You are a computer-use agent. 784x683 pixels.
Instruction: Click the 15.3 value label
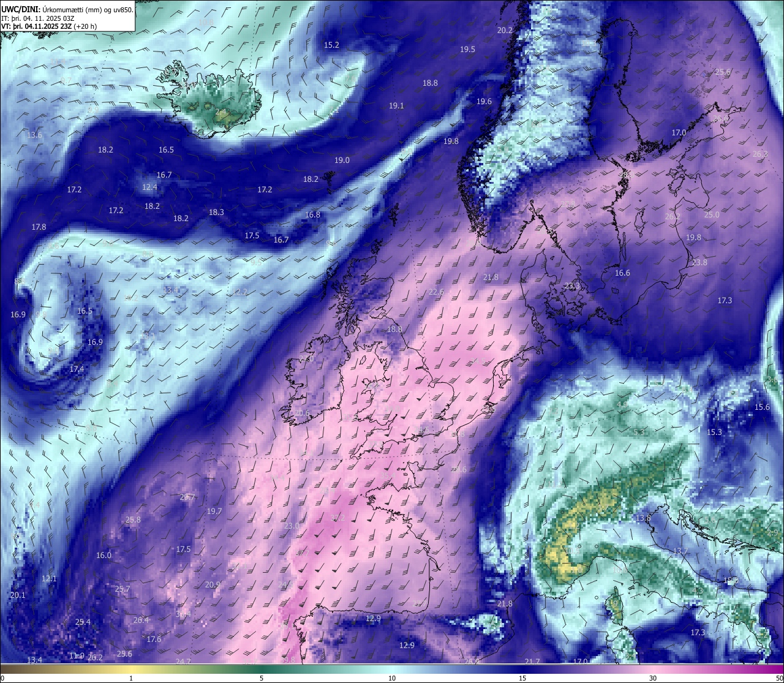714,432
